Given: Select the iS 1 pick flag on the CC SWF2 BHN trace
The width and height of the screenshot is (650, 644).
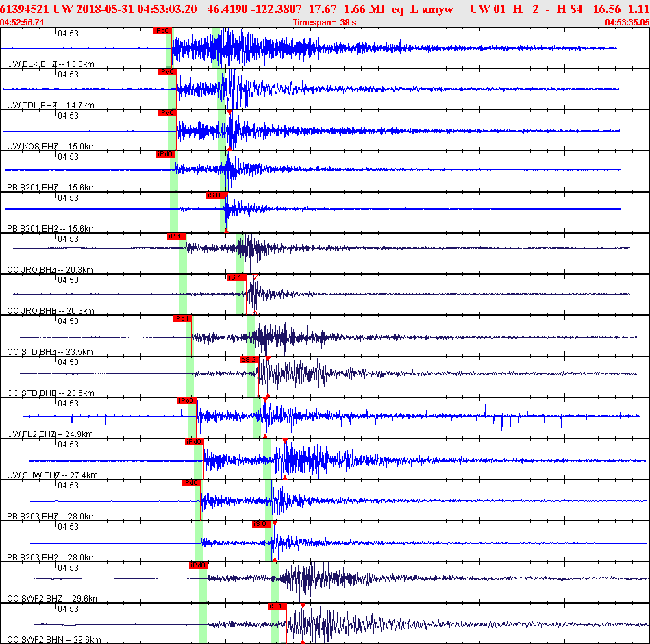Looking at the screenshot, I should pyautogui.click(x=277, y=606).
